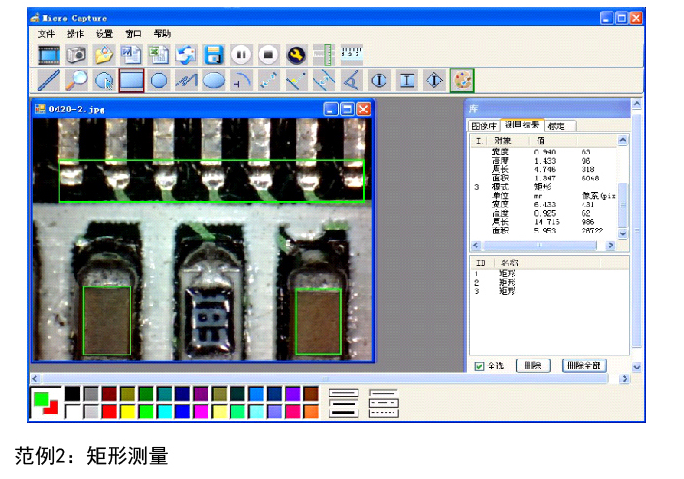Switch to the 测量结果 tab

pyautogui.click(x=522, y=125)
